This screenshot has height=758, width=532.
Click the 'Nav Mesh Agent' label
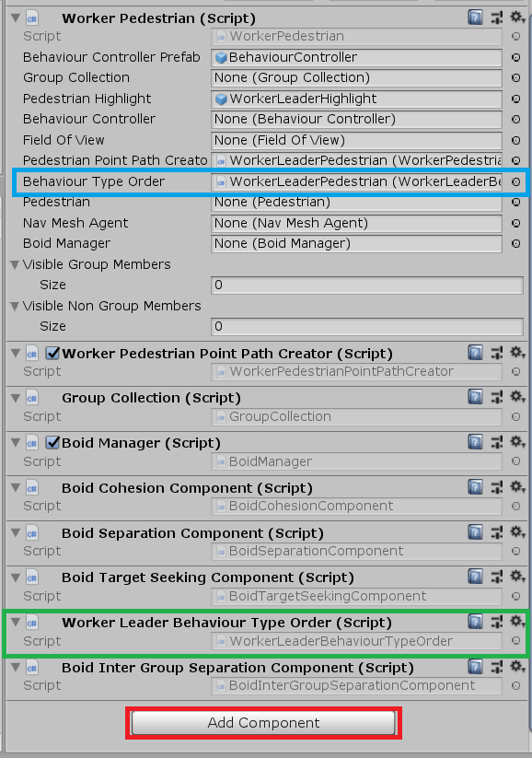(x=75, y=223)
